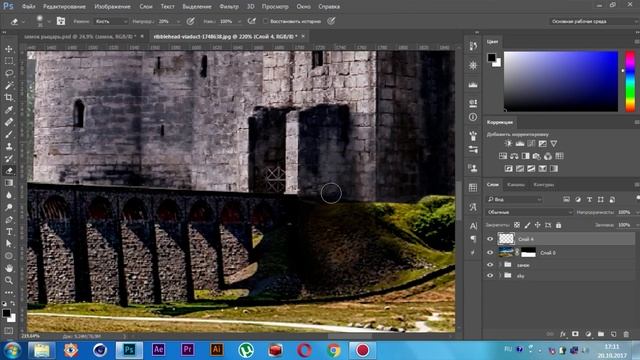Click the foreground color swatch in Color panel
Image resolution: width=640 pixels, height=360 pixels.
pyautogui.click(x=491, y=58)
